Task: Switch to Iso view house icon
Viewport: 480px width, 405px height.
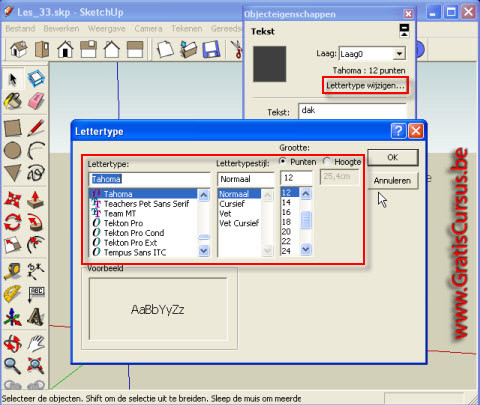Action: point(19,49)
